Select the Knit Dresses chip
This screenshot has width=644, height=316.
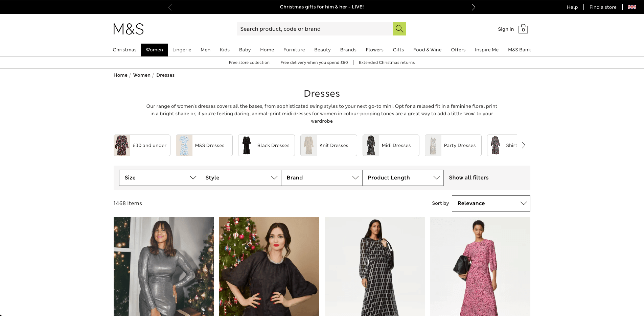[329, 145]
